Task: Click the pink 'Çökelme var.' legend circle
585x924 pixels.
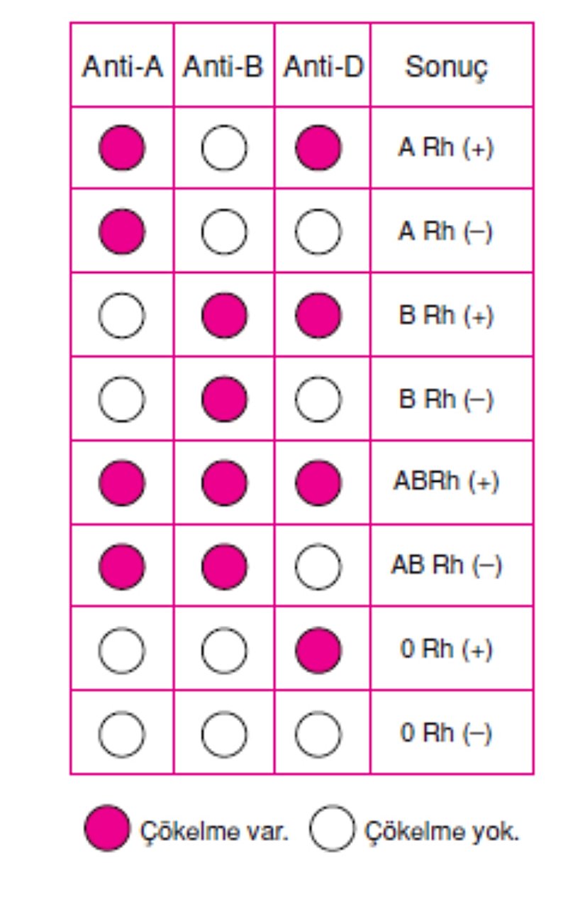Action: [107, 828]
